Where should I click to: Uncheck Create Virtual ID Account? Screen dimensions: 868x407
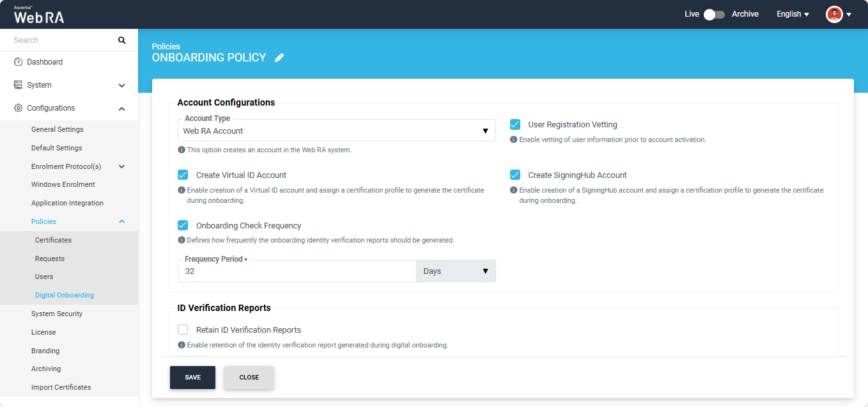183,175
